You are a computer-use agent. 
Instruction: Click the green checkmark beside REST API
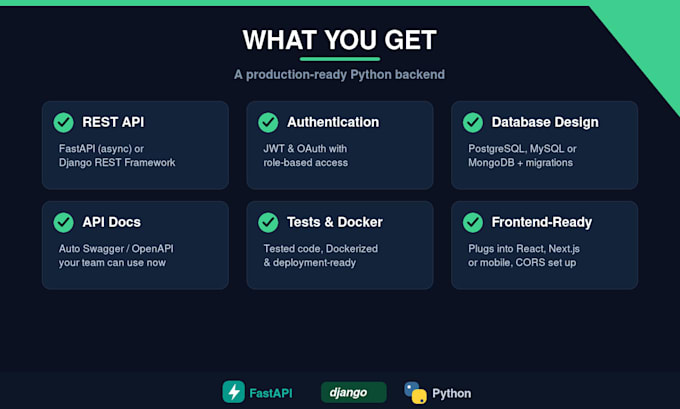click(x=63, y=122)
